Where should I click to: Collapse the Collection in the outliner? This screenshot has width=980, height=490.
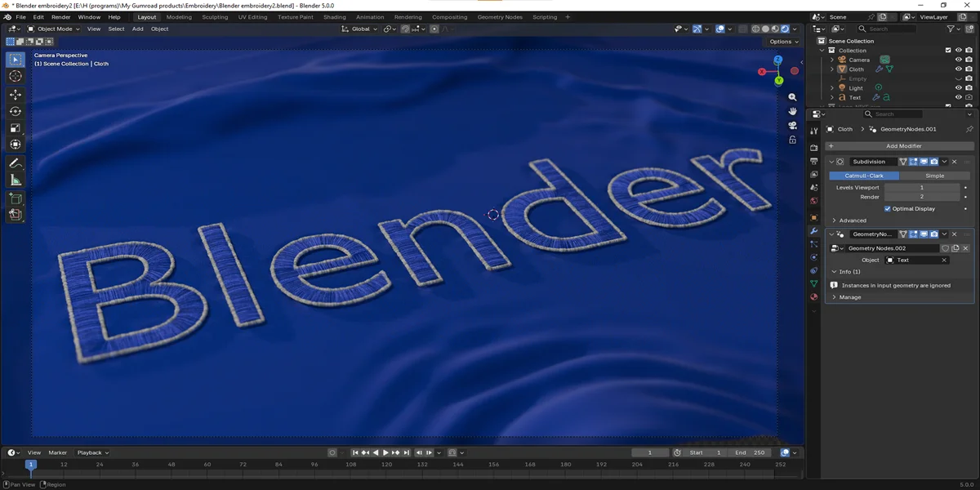tap(822, 50)
